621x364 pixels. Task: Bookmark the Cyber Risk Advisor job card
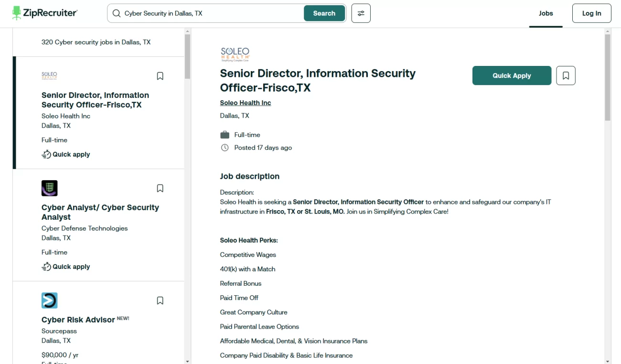coord(160,300)
